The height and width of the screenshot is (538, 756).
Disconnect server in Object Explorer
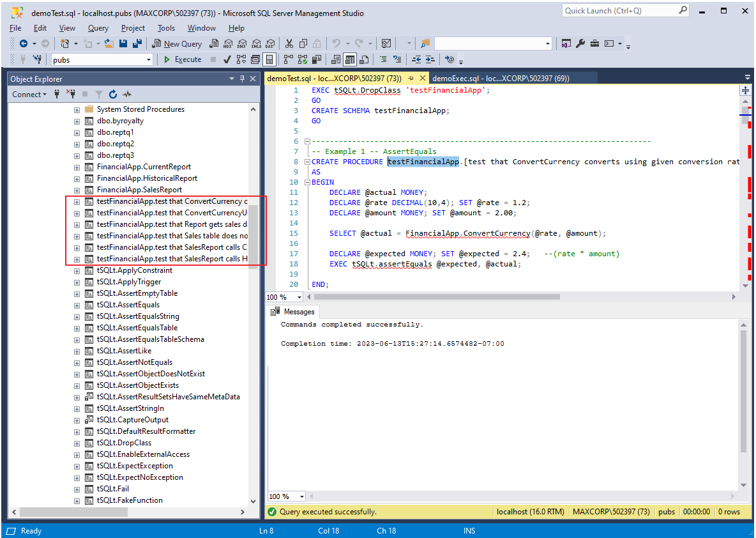click(72, 94)
